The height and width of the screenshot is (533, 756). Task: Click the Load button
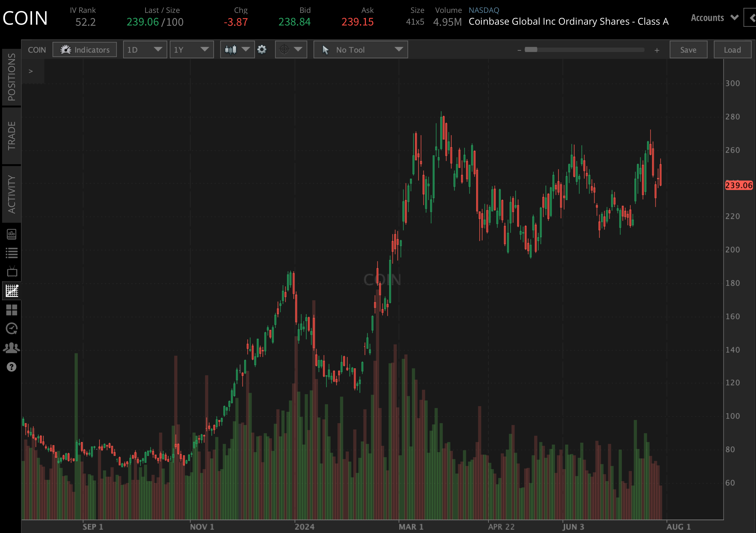[733, 49]
